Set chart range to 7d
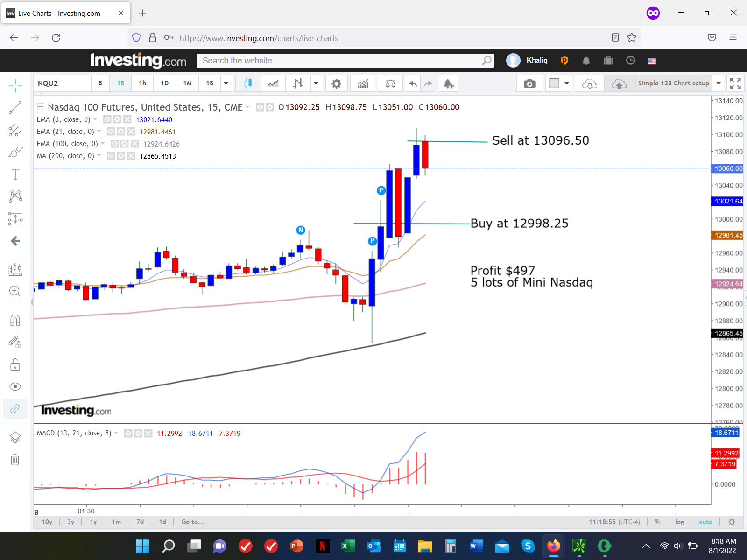The width and height of the screenshot is (747, 560). pos(140,522)
